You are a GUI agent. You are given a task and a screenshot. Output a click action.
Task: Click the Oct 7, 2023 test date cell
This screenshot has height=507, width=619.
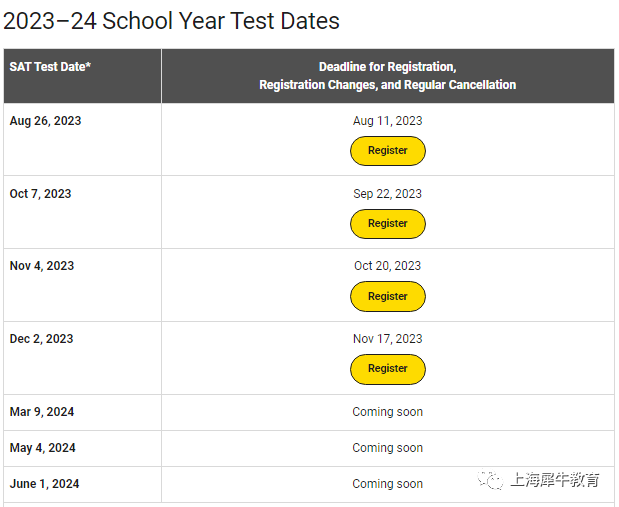click(83, 212)
